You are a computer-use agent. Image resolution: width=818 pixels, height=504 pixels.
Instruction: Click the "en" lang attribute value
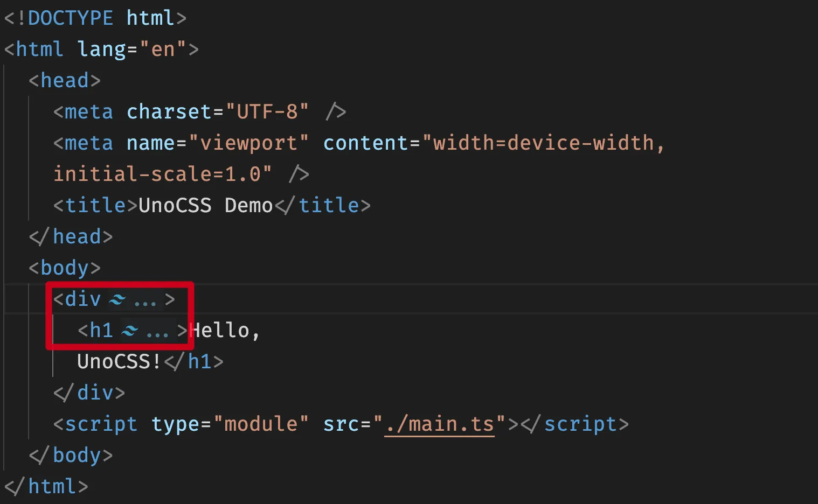click(x=163, y=50)
